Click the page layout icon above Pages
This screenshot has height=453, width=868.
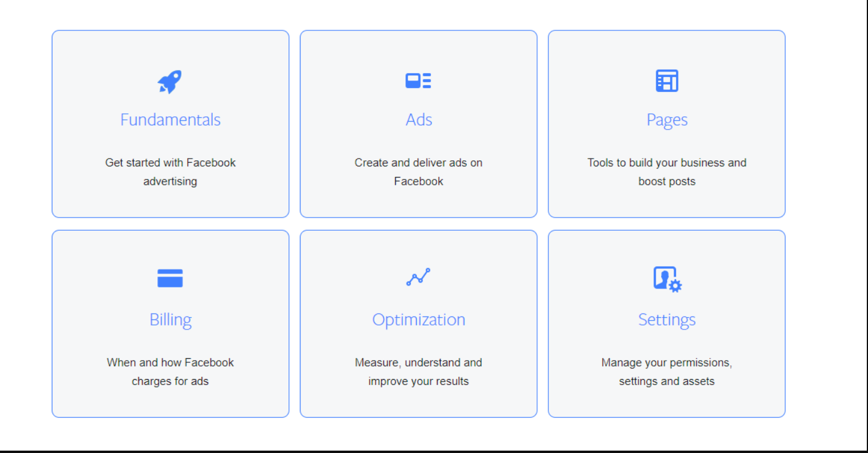667,80
